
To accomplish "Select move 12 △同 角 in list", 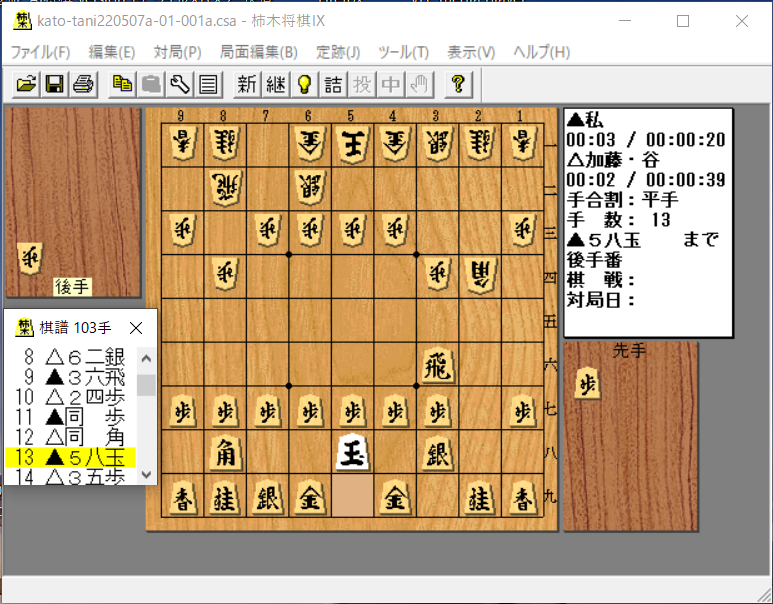I will tap(70, 437).
